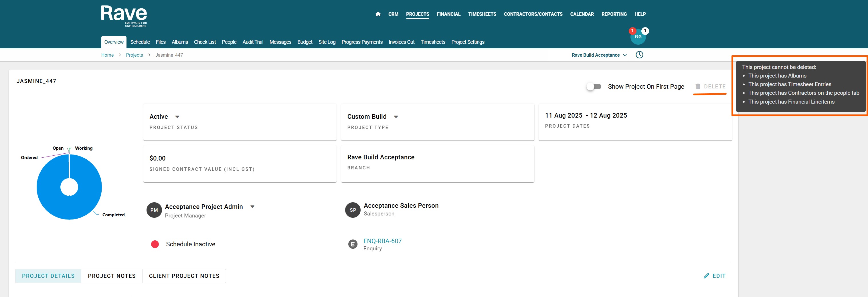
Task: Click the GG user avatar
Action: point(638,37)
